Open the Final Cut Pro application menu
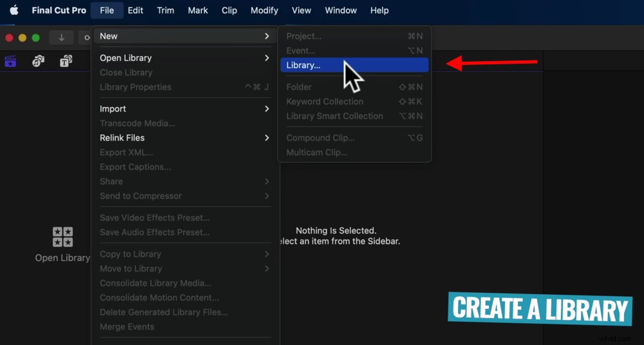 (59, 10)
